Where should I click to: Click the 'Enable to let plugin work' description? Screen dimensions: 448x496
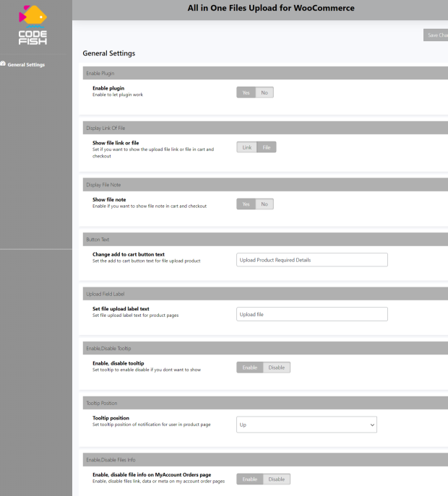pos(118,95)
